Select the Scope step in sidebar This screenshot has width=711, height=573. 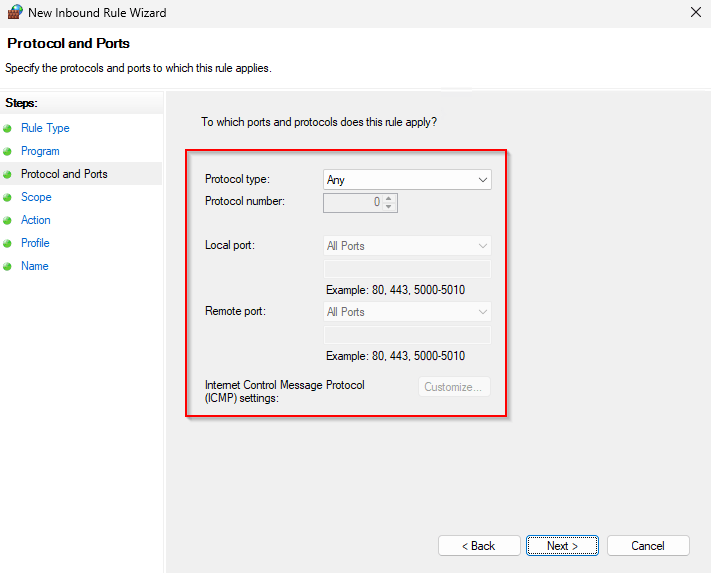click(36, 197)
